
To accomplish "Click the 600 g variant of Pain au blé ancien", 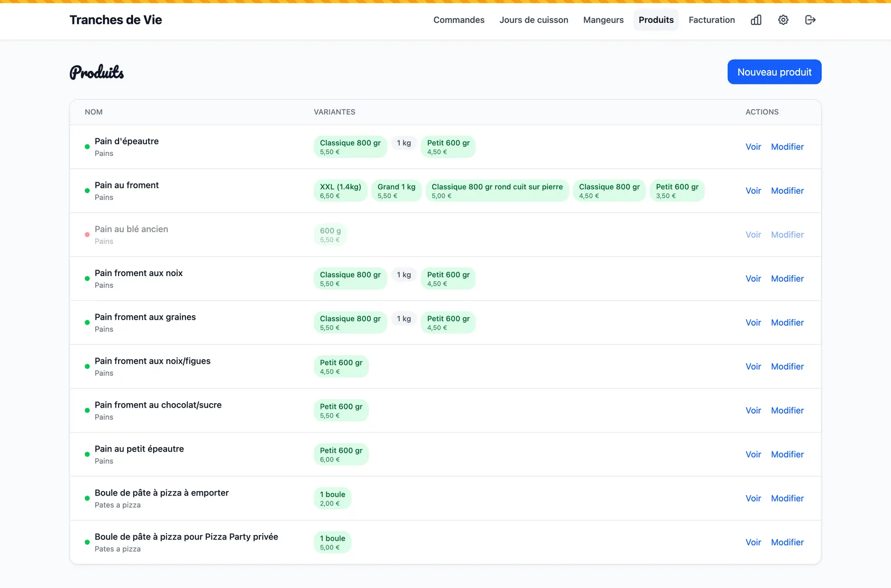I will coord(330,235).
